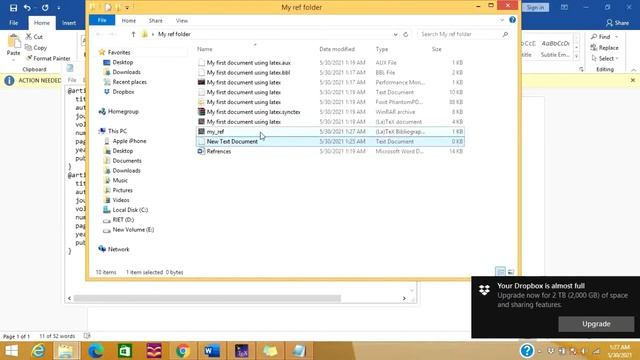Click Upgrade in Dropbox notification
Viewport: 640px width, 360px height.
(x=596, y=324)
